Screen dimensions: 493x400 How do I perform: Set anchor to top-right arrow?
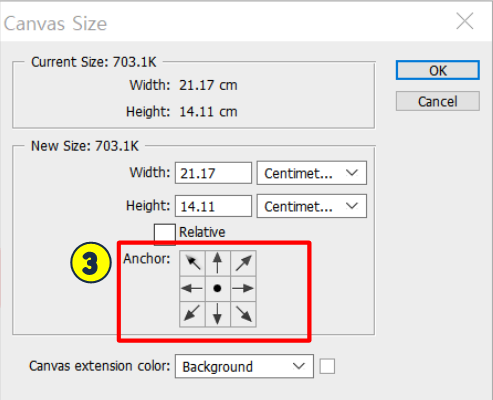point(243,263)
